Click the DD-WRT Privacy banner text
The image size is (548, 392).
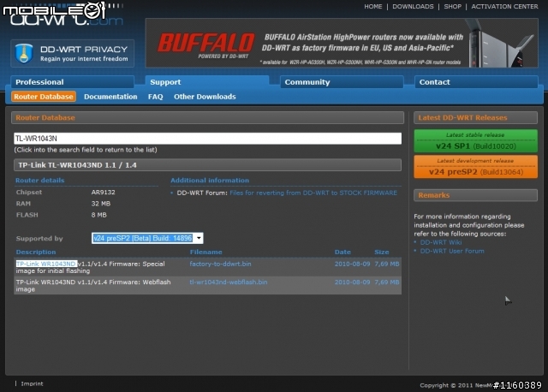pyautogui.click(x=84, y=53)
